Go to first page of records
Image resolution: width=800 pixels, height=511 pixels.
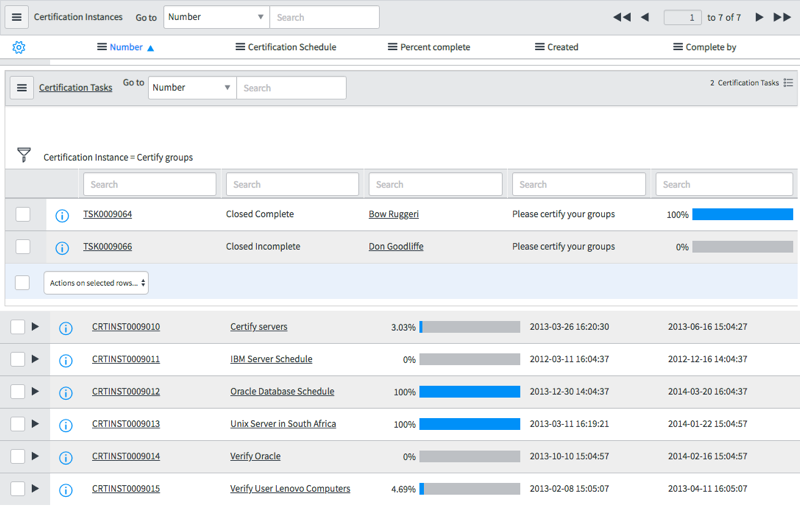tap(621, 17)
